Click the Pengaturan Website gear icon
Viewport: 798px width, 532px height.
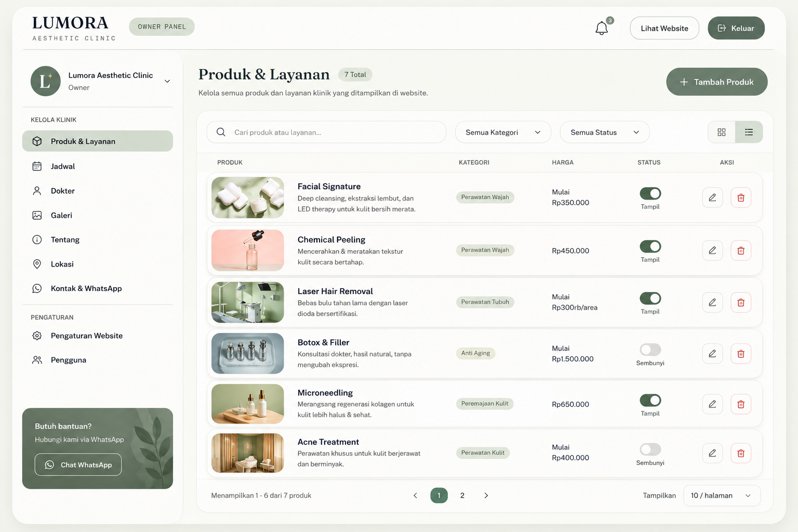click(37, 336)
